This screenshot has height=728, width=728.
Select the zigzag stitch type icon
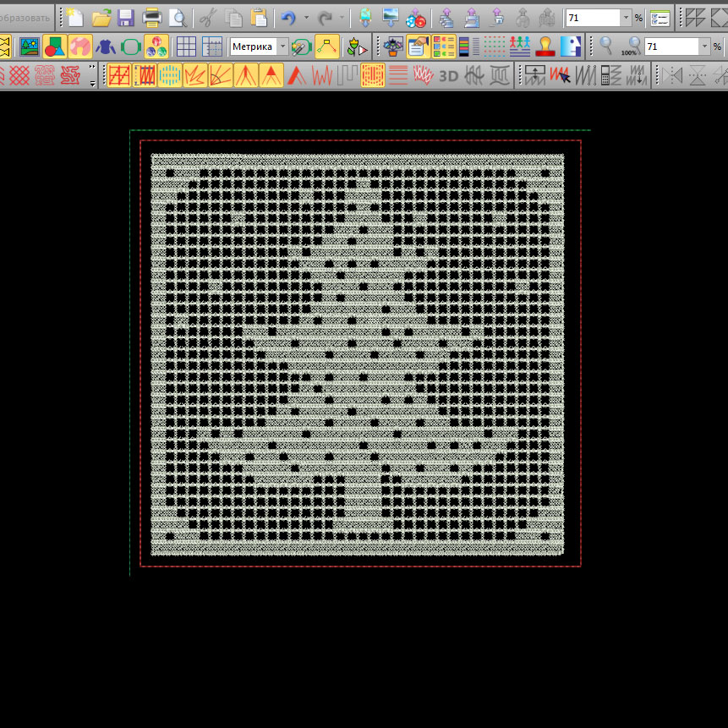coord(322,76)
